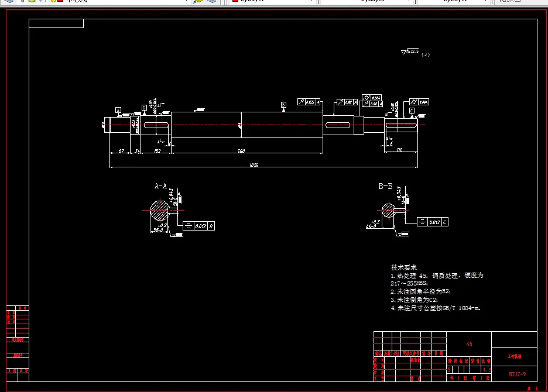Click the 220 dimension at right end
Screen dimensions: 548x392
click(x=399, y=150)
